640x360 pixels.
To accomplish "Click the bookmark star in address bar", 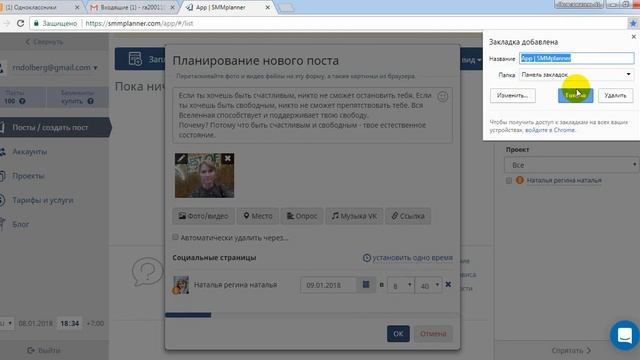I will (x=633, y=23).
